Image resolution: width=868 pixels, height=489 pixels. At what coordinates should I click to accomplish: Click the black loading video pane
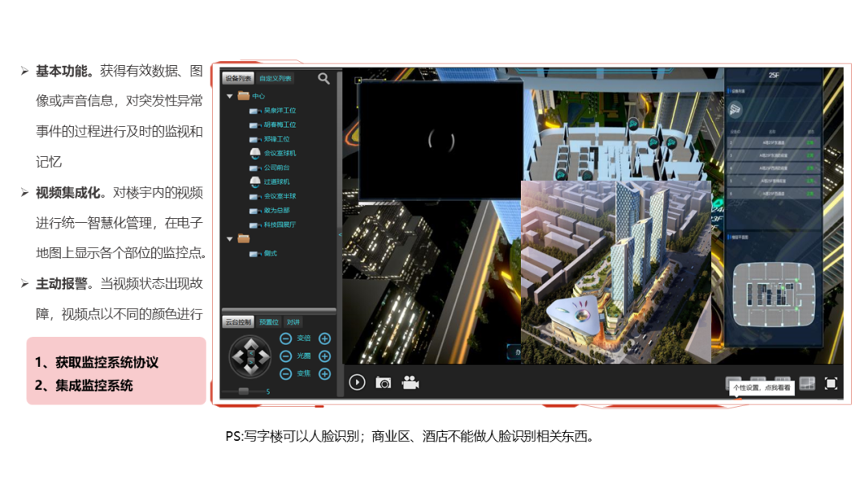[x=440, y=140]
